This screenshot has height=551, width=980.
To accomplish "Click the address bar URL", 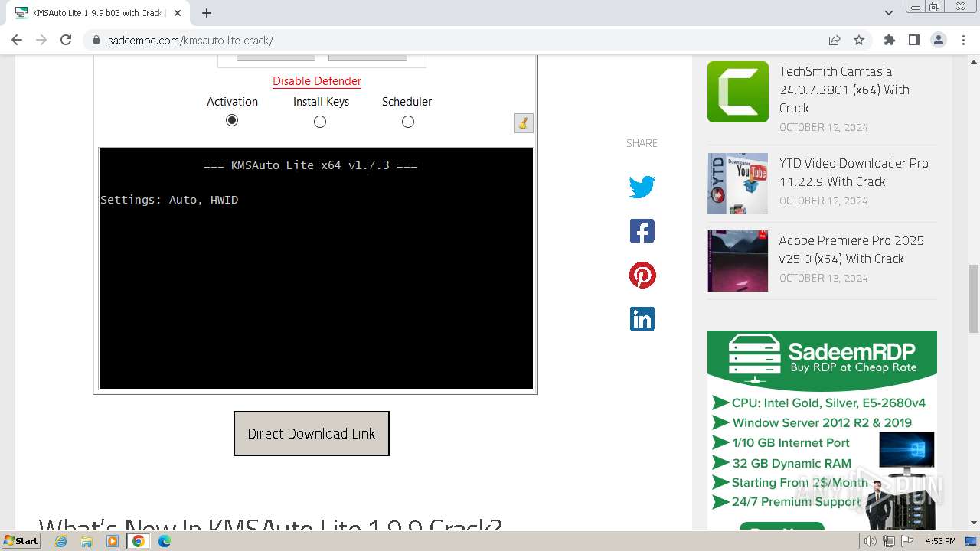I will [x=191, y=41].
